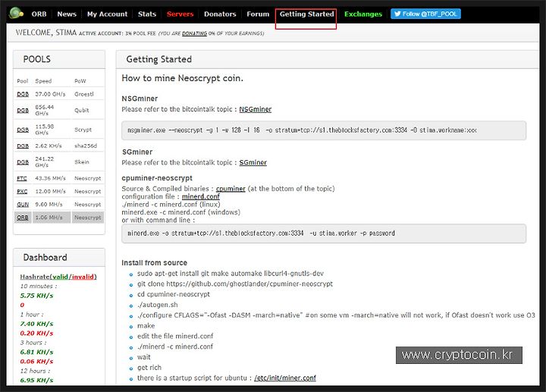This screenshot has height=392, width=546.
Task: Open the News page
Action: (67, 14)
